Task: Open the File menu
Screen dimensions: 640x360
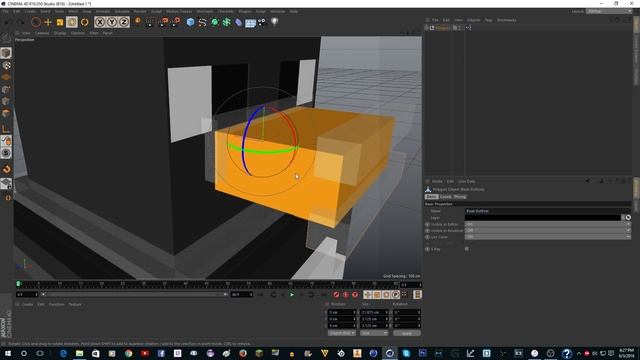Action: tap(5, 11)
